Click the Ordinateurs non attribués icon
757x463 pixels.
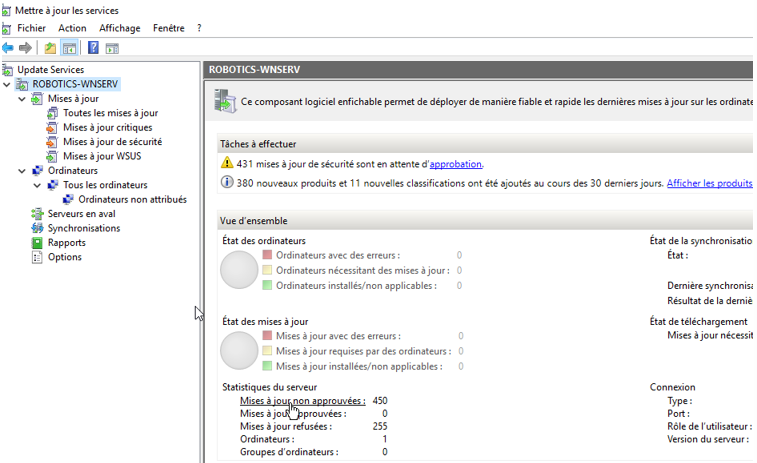coord(68,199)
